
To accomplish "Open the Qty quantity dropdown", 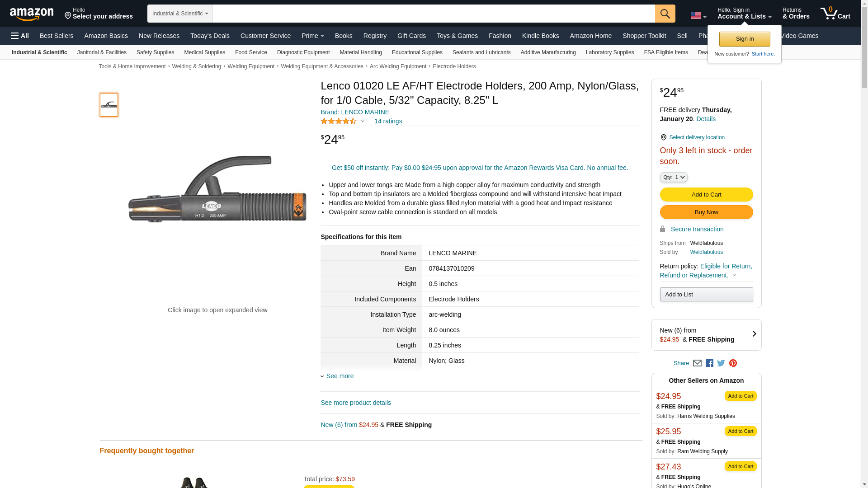I will click(x=673, y=177).
